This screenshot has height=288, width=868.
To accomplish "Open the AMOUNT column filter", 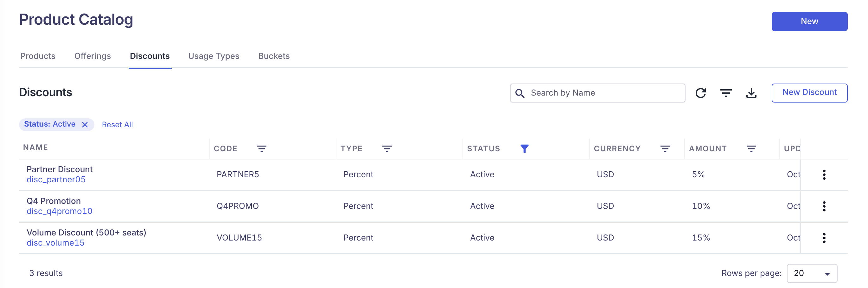I will point(751,148).
